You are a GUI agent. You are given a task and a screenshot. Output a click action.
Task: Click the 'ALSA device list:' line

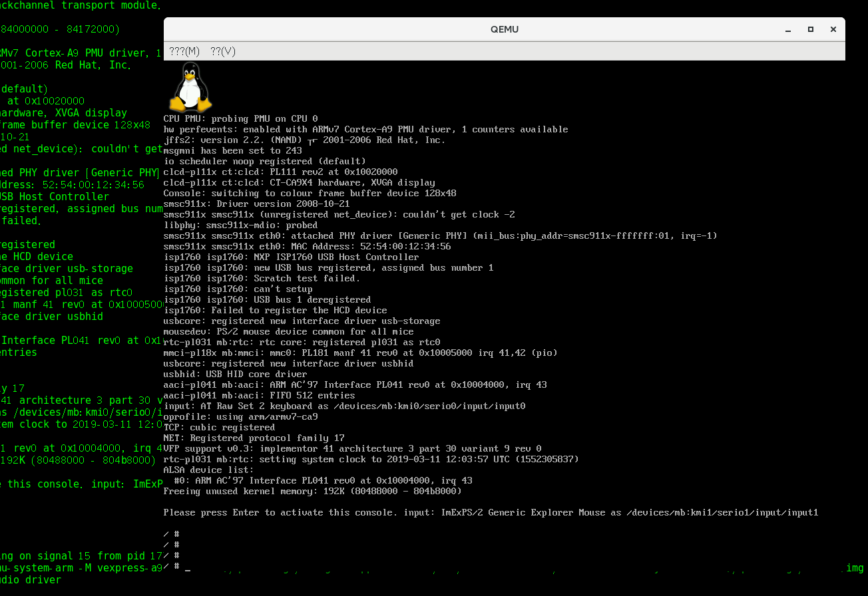pos(208,470)
